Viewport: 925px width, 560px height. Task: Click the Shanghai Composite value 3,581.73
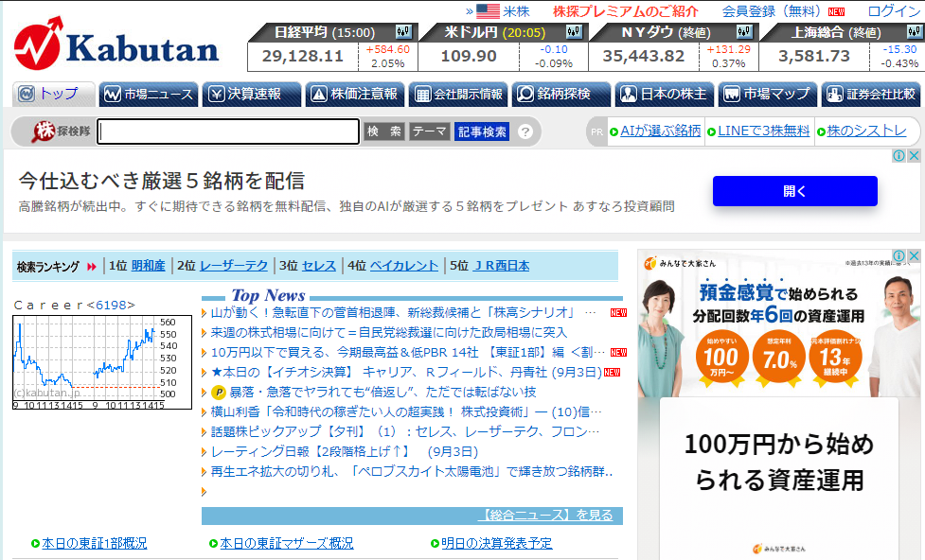click(814, 57)
